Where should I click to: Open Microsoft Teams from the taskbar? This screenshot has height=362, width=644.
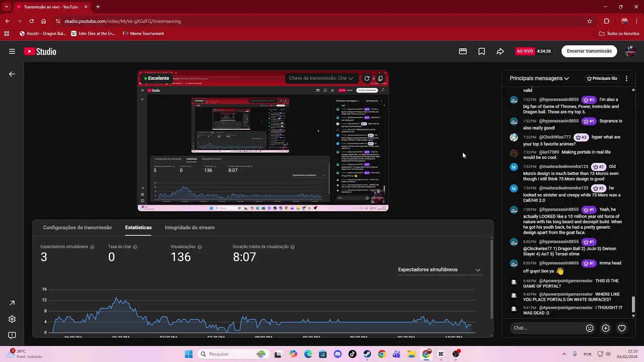pos(397,354)
